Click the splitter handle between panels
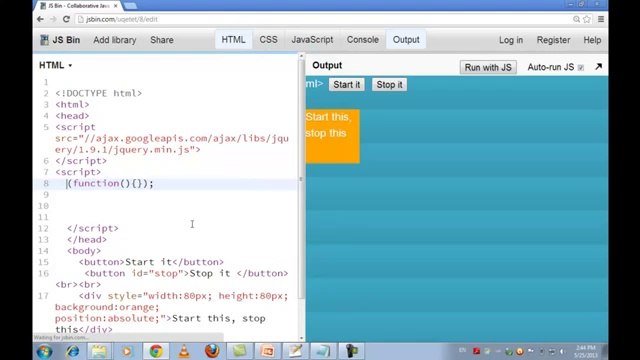This screenshot has width=640, height=360. (301, 179)
